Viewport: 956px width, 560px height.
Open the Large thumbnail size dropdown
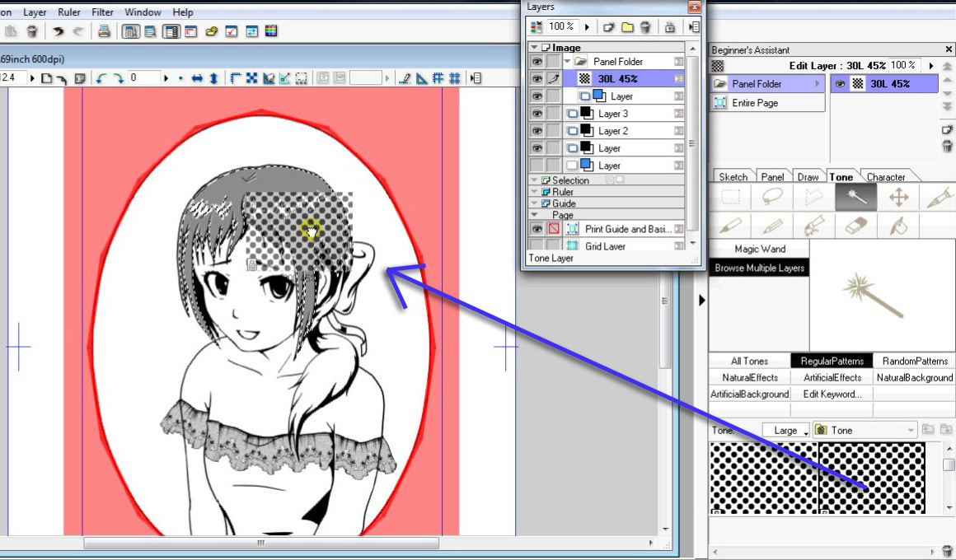[786, 430]
